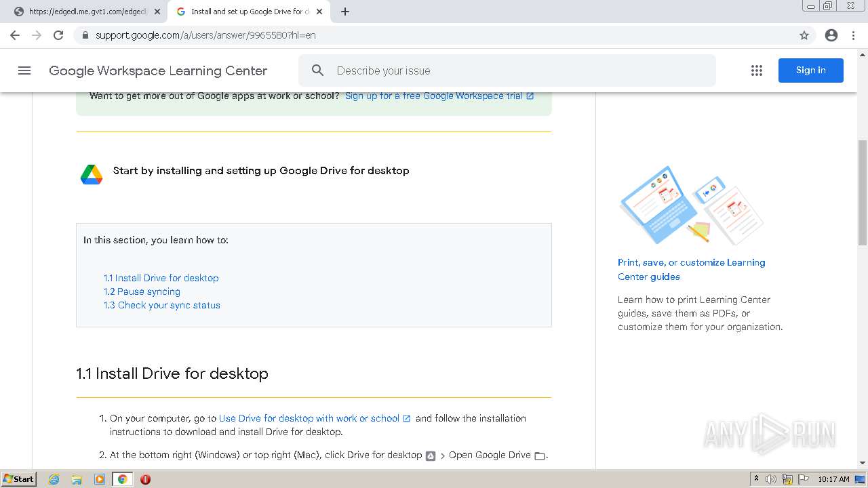Jump to 1.2 Pause syncing
Viewport: 868px width, 488px height.
142,291
